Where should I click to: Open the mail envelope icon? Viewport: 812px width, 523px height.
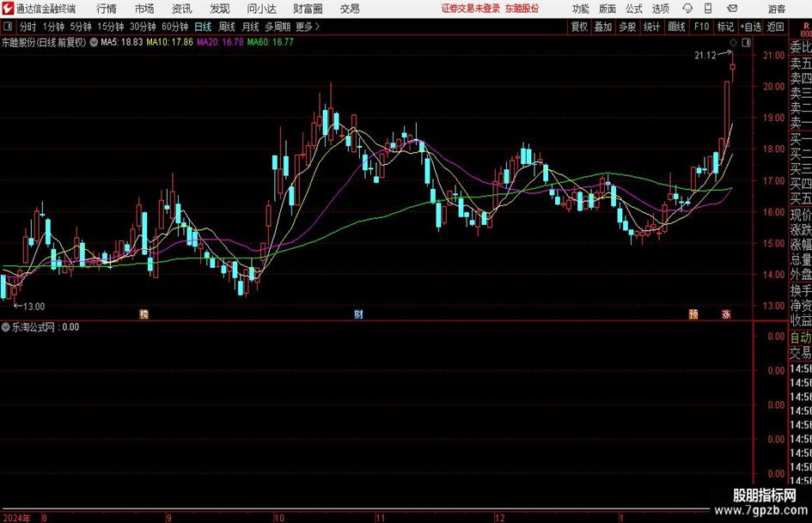click(x=732, y=9)
